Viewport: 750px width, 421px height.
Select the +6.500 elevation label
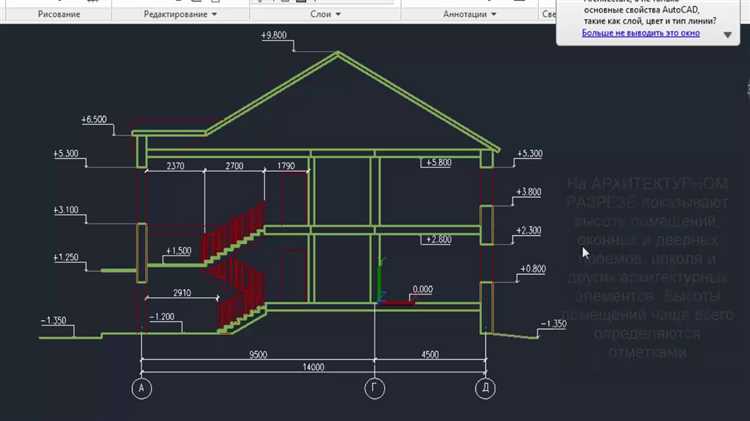pos(94,119)
